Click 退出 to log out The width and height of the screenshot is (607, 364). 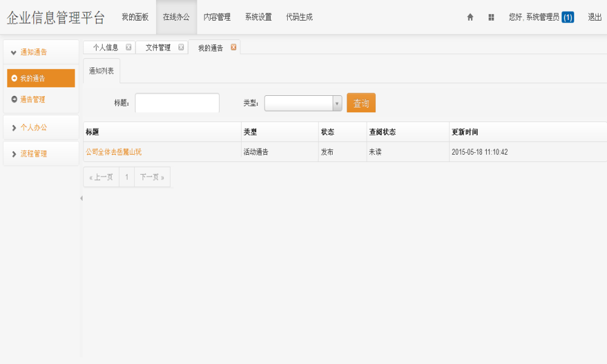595,17
